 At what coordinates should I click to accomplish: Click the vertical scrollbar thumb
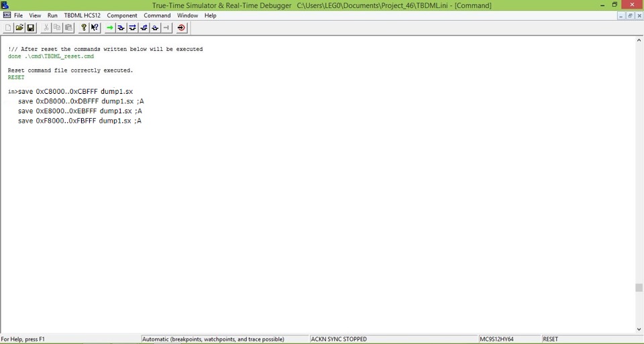pos(639,288)
